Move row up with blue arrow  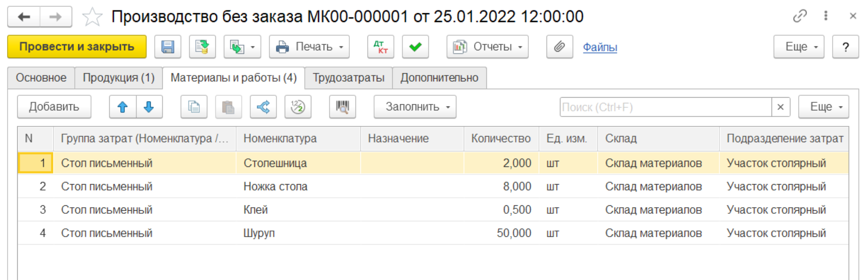pos(122,107)
